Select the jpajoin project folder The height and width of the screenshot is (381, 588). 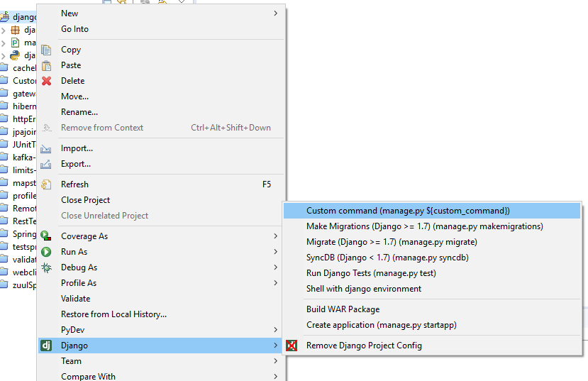point(18,132)
